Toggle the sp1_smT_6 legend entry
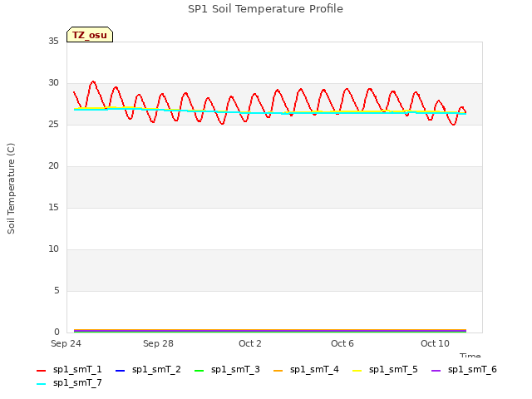 pos(464,369)
